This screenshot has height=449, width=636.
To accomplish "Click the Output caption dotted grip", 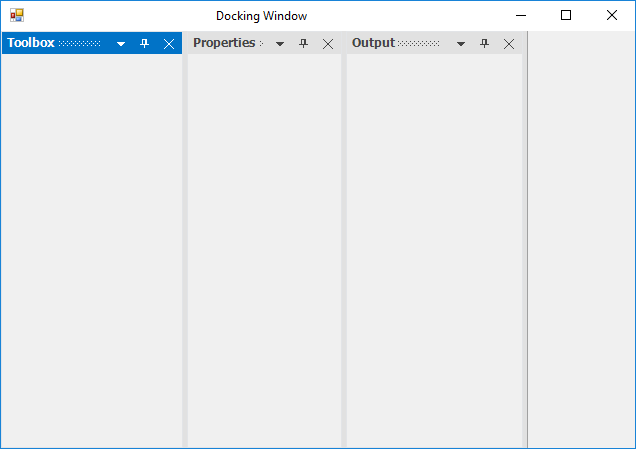I will pyautogui.click(x=419, y=43).
